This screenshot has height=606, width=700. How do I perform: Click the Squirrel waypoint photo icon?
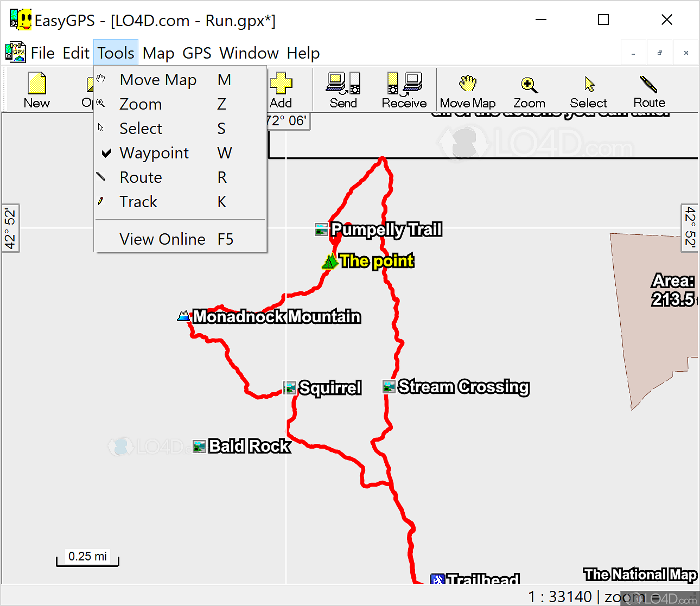290,388
